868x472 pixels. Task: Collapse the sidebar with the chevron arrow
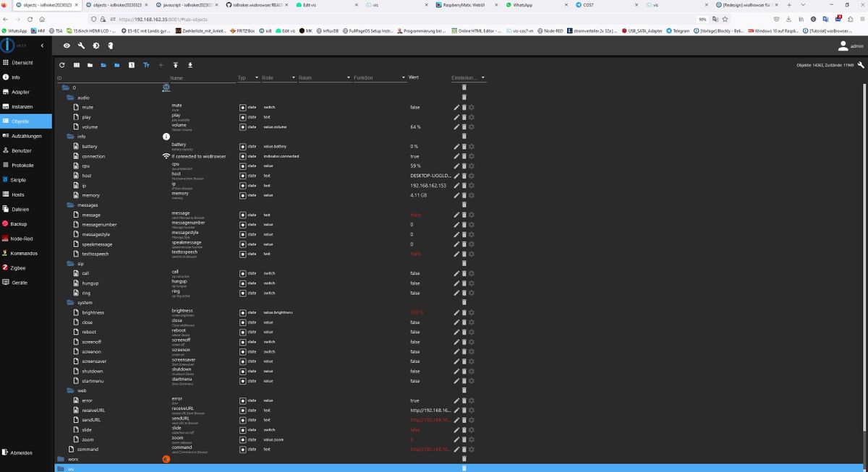pyautogui.click(x=41, y=46)
